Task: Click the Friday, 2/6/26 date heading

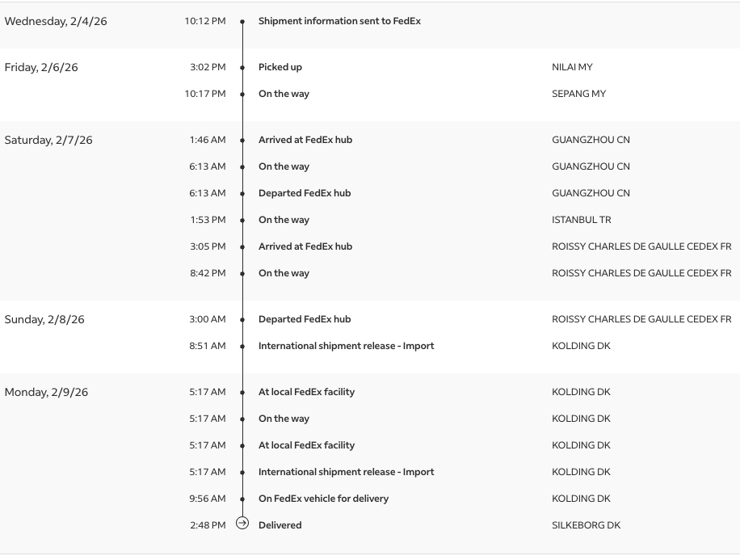Action: coord(41,68)
